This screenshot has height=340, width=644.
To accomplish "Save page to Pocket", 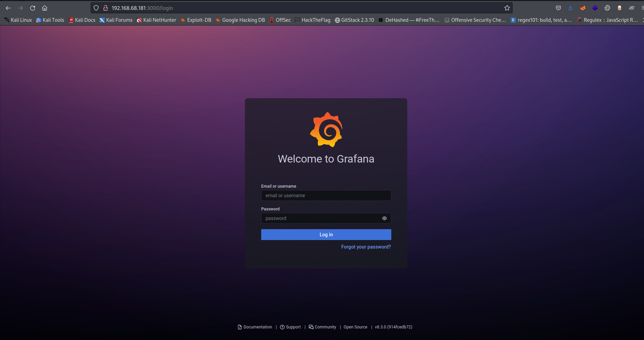I will pos(558,8).
